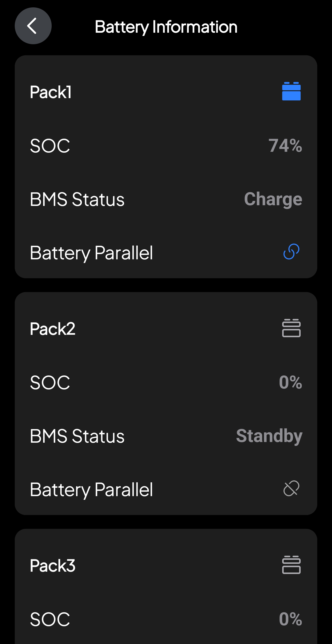
Task: Tap Pack3 SOC 0% value
Action: [290, 619]
